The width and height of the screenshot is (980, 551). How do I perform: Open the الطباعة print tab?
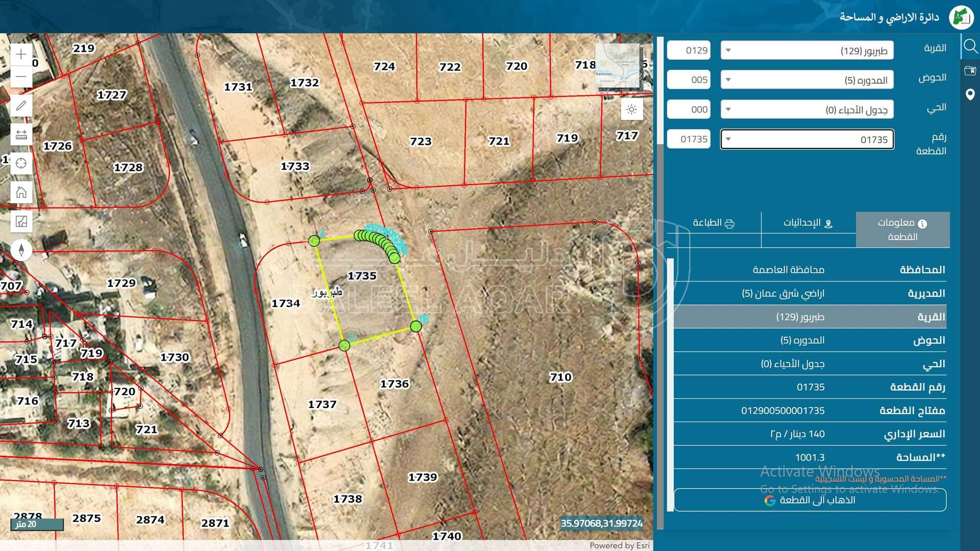tap(714, 223)
